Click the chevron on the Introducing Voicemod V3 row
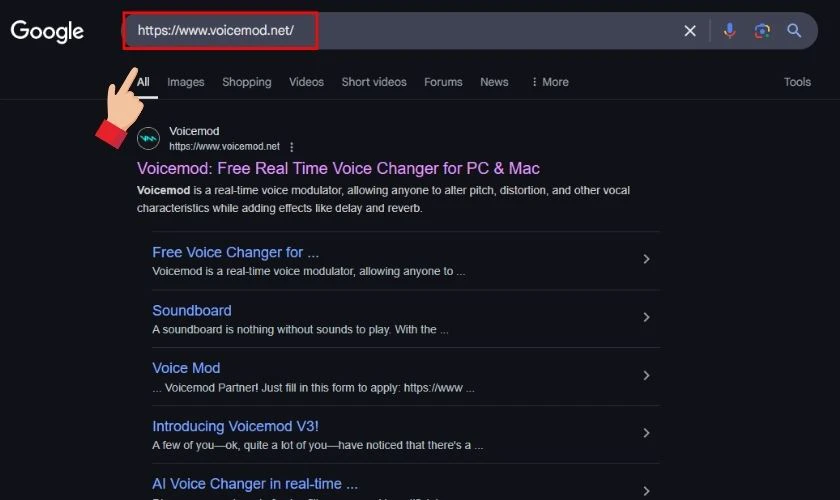This screenshot has width=840, height=500. tap(646, 433)
